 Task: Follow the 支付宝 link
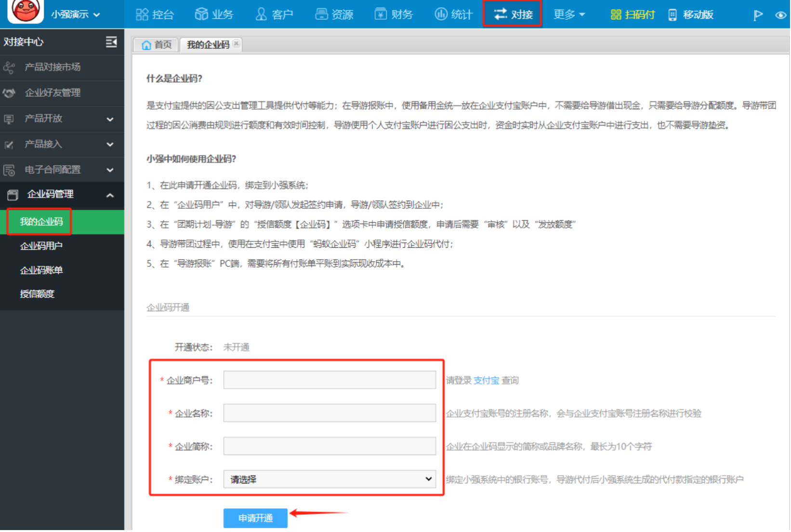(486, 381)
